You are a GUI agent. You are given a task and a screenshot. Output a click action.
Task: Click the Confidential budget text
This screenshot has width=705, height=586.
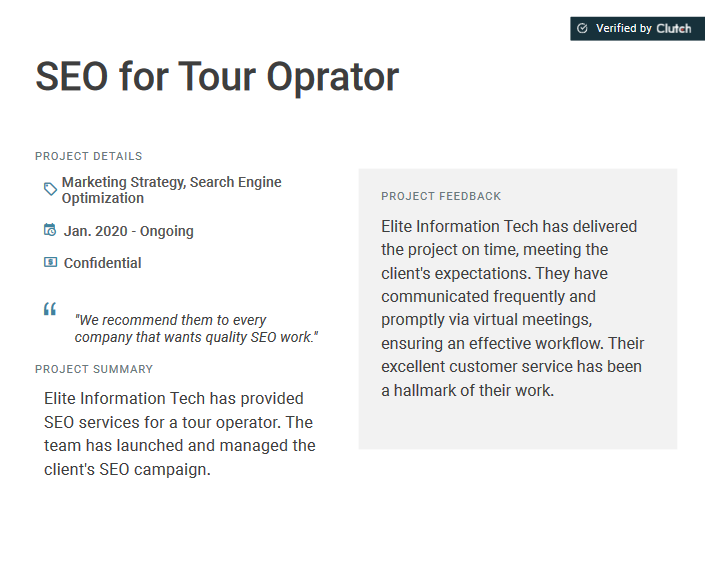pos(103,263)
